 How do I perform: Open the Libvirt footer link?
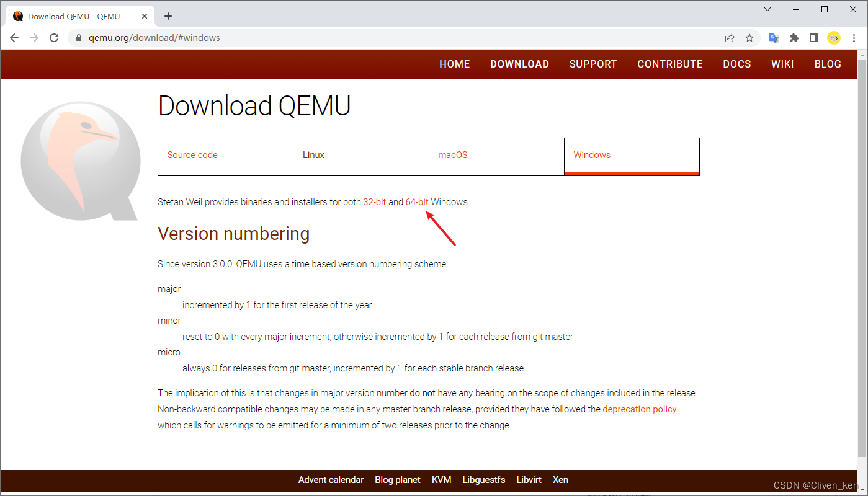(x=529, y=480)
